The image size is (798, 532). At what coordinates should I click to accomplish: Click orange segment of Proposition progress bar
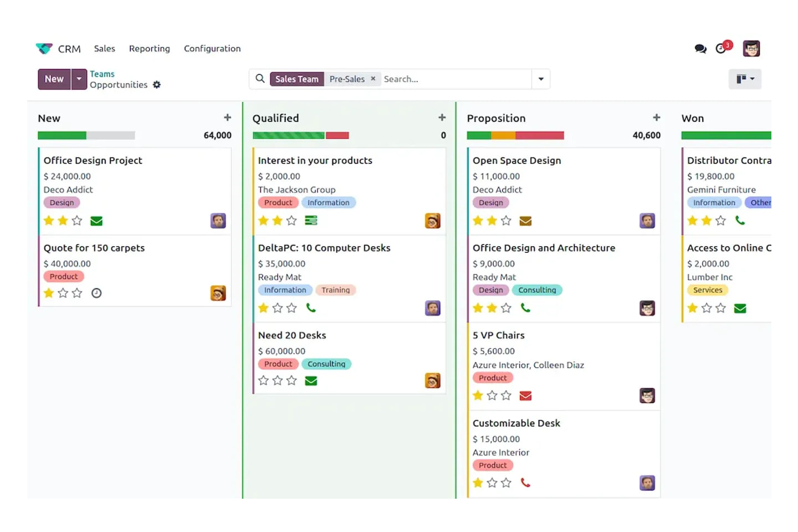pos(503,135)
